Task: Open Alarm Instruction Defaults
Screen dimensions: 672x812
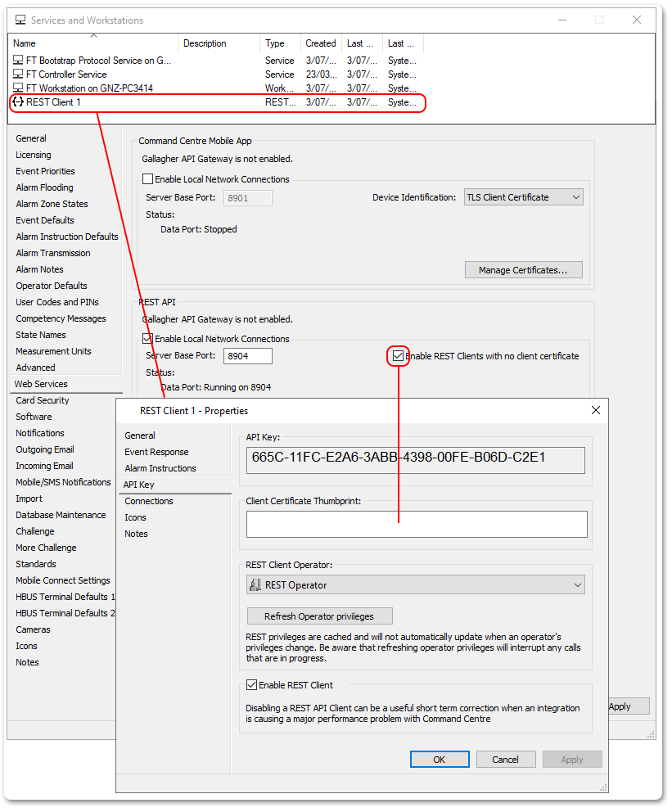Action: [67, 237]
